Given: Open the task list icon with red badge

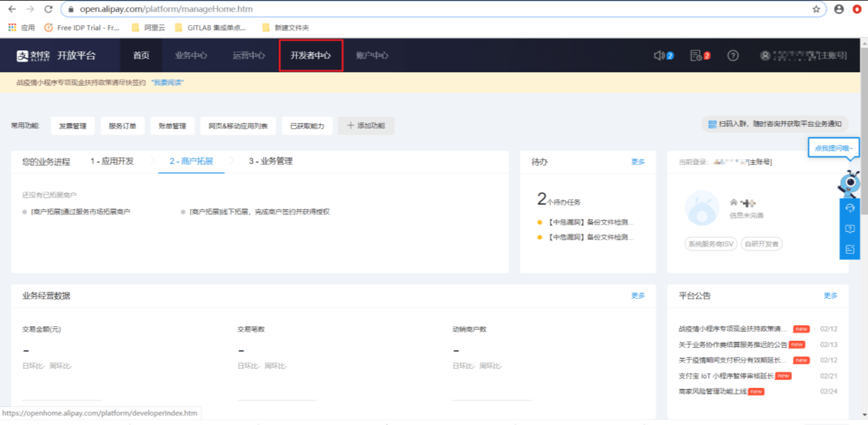Looking at the screenshot, I should (x=696, y=55).
